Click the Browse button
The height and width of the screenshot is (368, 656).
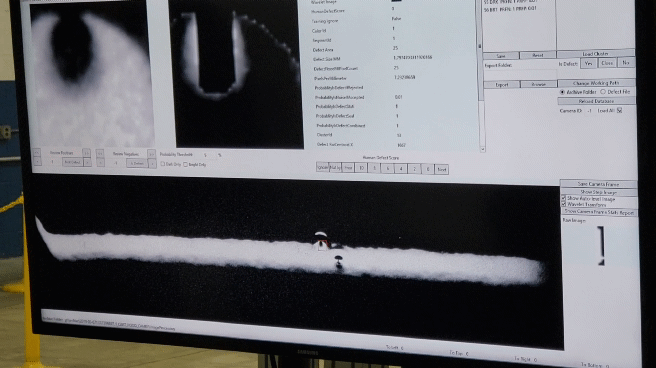coord(538,84)
